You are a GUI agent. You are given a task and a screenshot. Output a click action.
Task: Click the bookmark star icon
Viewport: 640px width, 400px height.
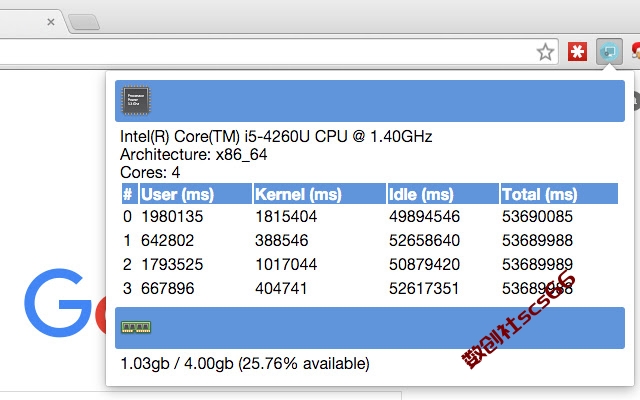tap(545, 52)
